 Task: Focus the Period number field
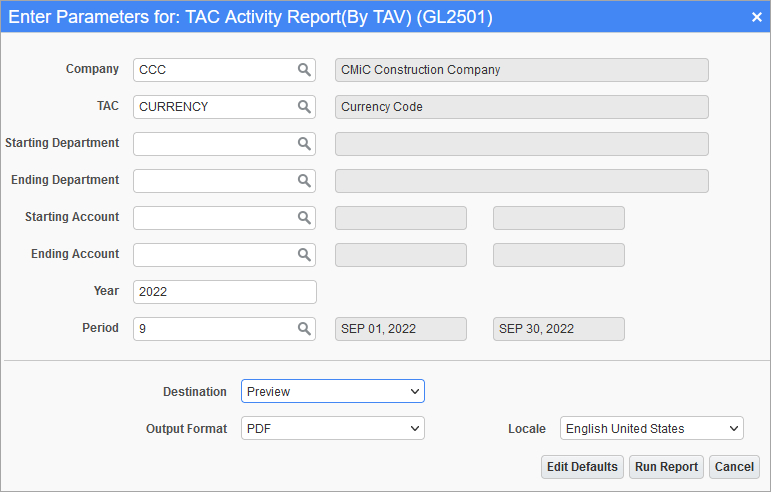pyautogui.click(x=215, y=329)
